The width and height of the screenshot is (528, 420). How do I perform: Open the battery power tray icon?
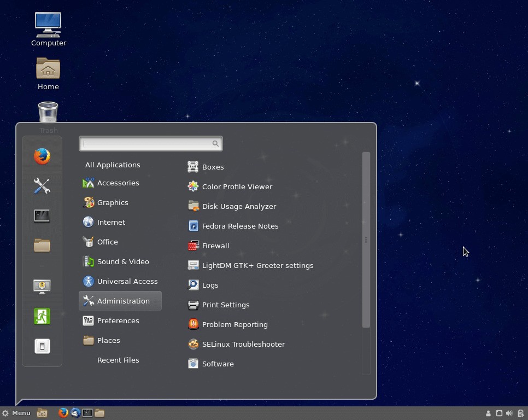click(520, 413)
